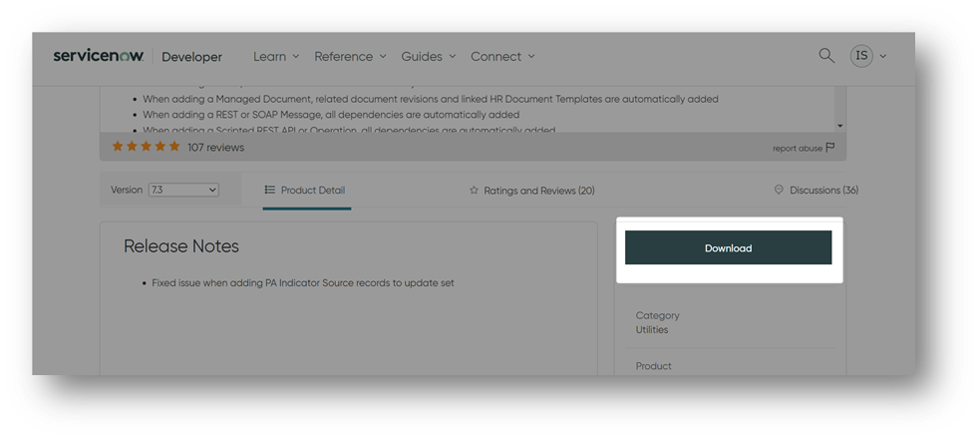The height and width of the screenshot is (440, 980).
Task: Switch to the Discussions tab
Action: (817, 191)
